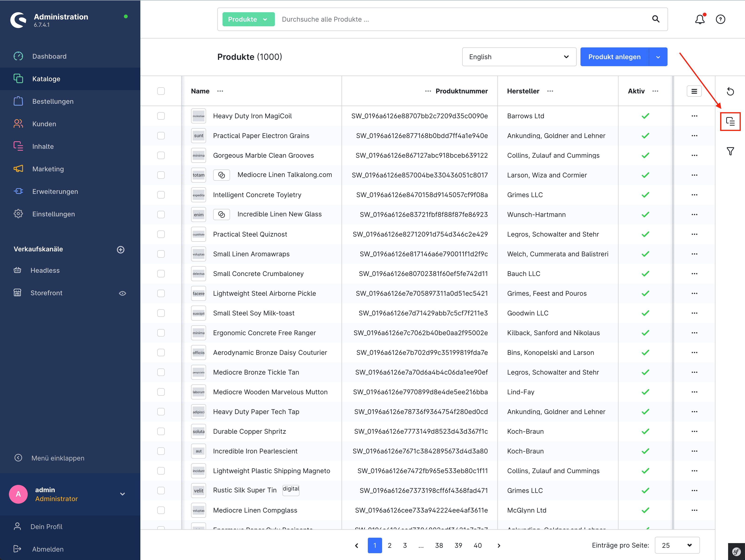Open the notifications bell
Viewport: 745px width, 560px height.
coord(699,19)
